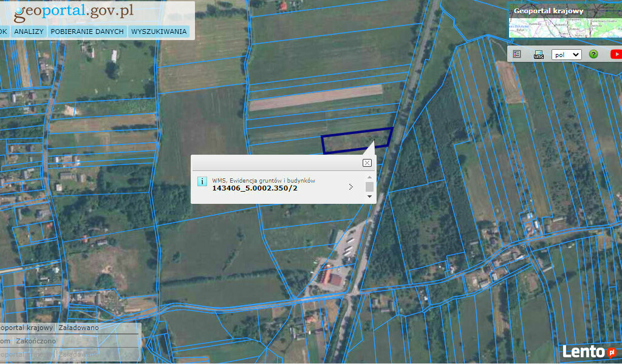
Task: Select parcel ID 143406_5.0002.350/2 text
Action: click(x=255, y=188)
